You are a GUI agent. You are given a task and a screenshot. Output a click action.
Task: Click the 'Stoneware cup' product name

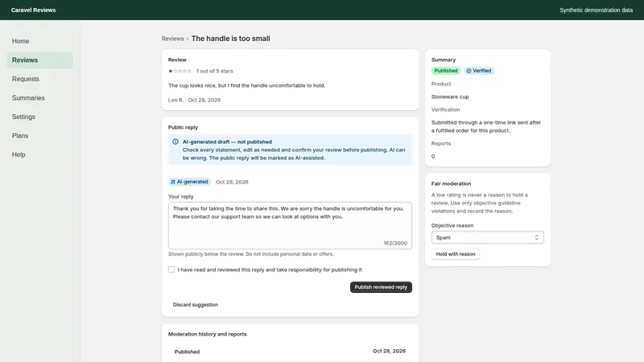coord(450,97)
